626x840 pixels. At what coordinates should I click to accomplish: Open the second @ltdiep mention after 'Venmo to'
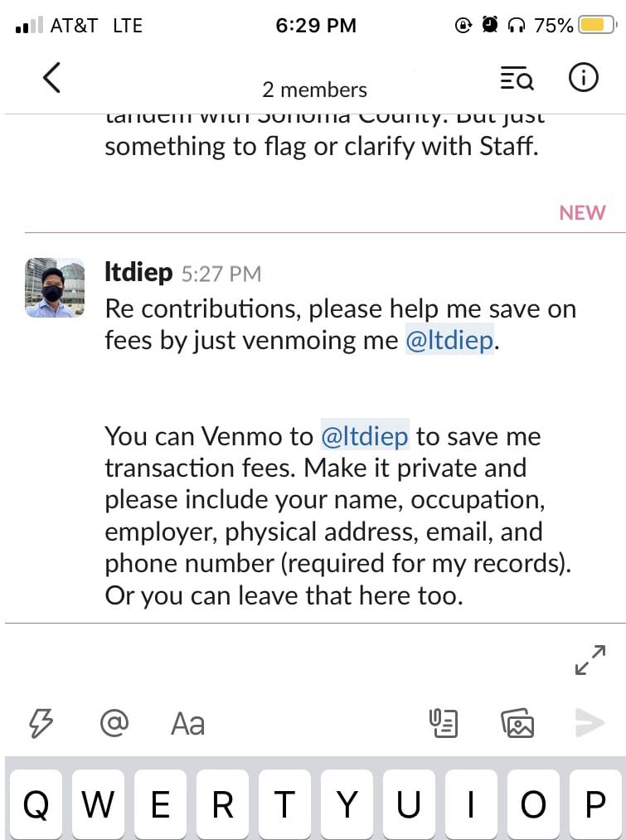(365, 435)
